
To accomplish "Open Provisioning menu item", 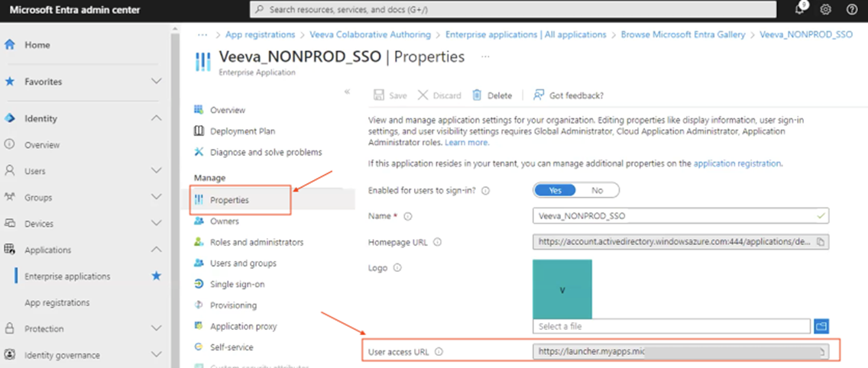I will pos(225,305).
